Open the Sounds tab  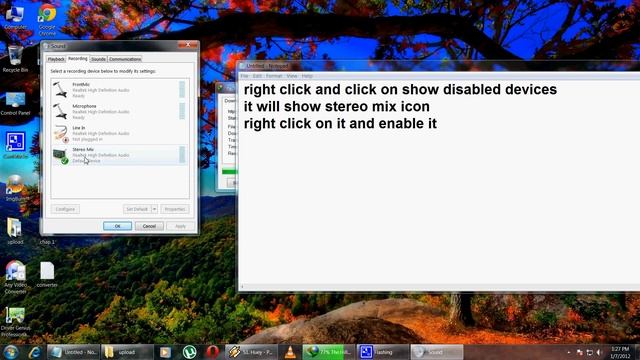click(98, 59)
